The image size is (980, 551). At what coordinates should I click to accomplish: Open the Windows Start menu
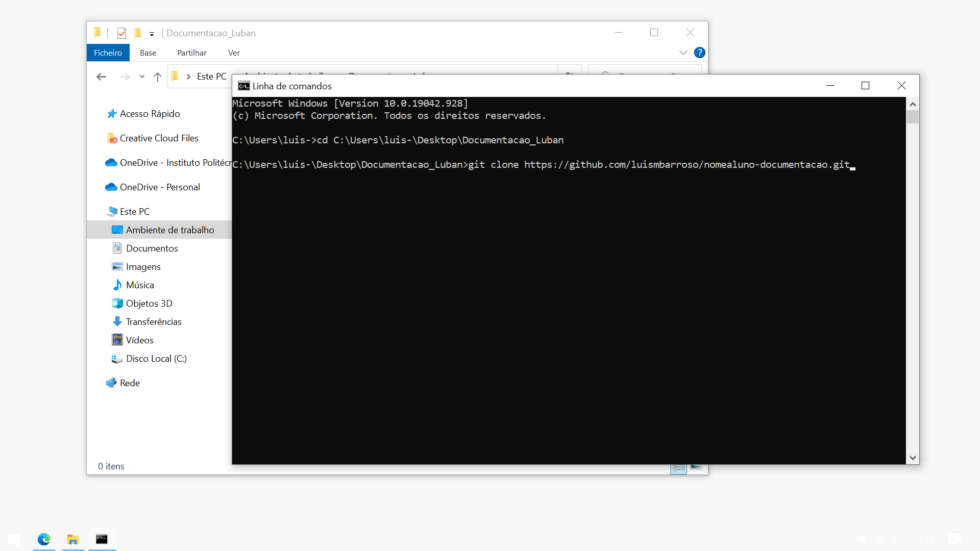14,539
